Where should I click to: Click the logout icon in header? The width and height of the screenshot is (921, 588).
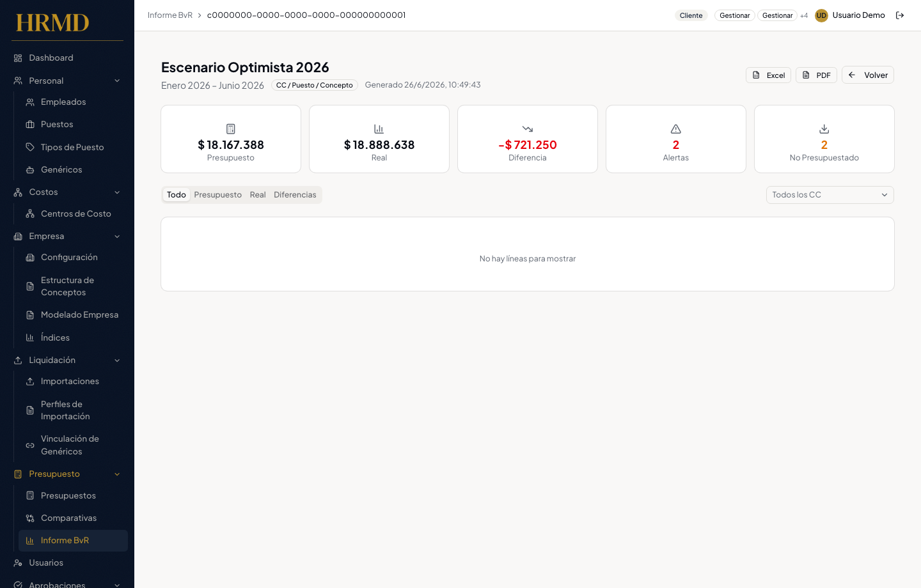[x=900, y=15]
